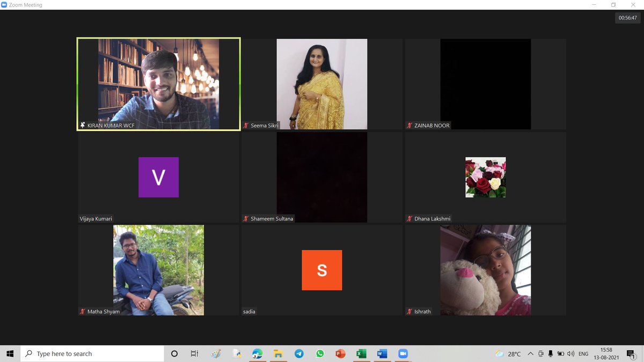This screenshot has width=644, height=362.
Task: Open Cortana from the taskbar circle icon
Action: (x=174, y=353)
